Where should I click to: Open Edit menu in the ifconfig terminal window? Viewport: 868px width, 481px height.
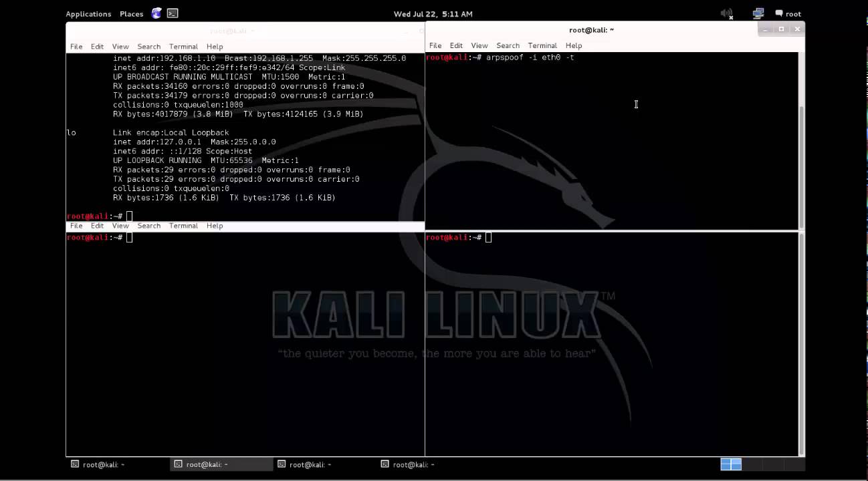coord(97,47)
